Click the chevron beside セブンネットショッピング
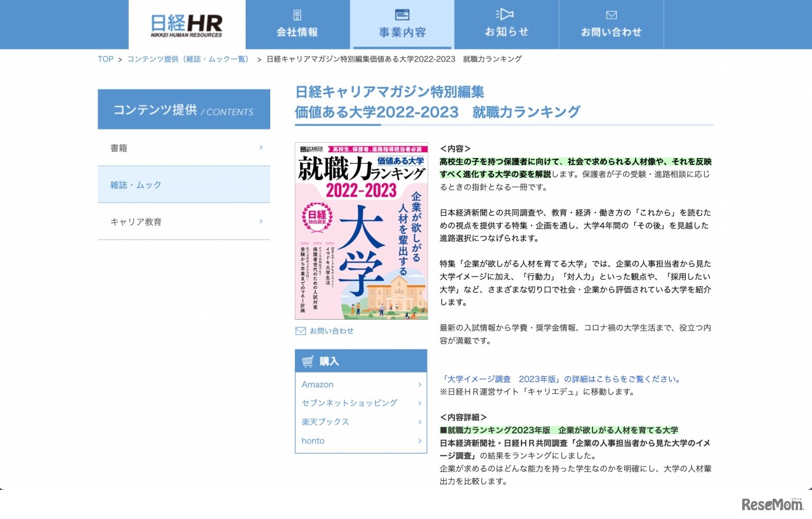This screenshot has width=812, height=519. 420,403
